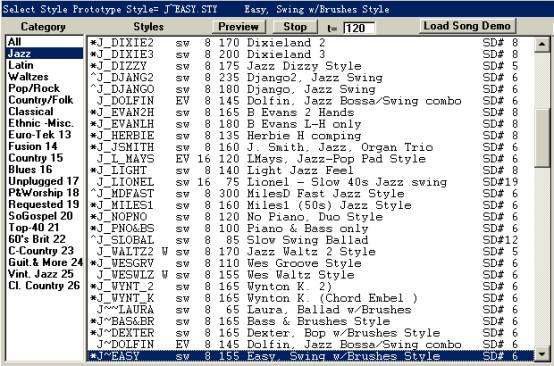Click the scrollbar up arrow
The height and width of the screenshot is (366, 554).
[x=542, y=45]
